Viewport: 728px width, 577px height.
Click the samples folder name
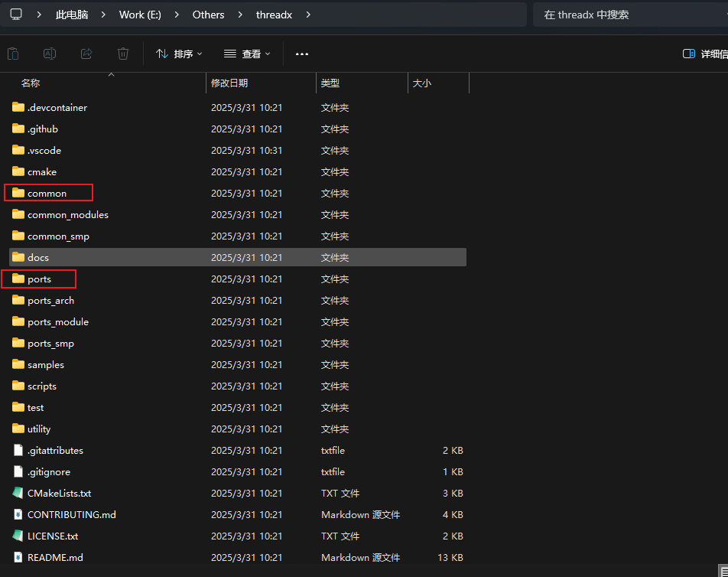tap(46, 365)
